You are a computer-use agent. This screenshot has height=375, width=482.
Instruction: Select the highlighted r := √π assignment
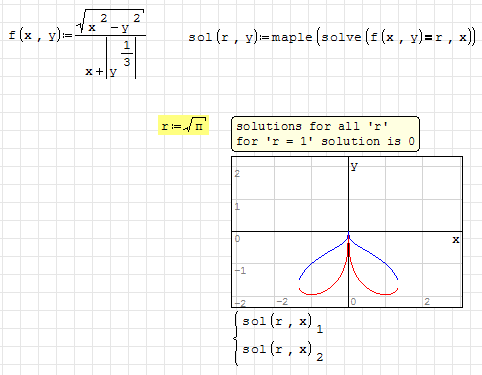(183, 125)
